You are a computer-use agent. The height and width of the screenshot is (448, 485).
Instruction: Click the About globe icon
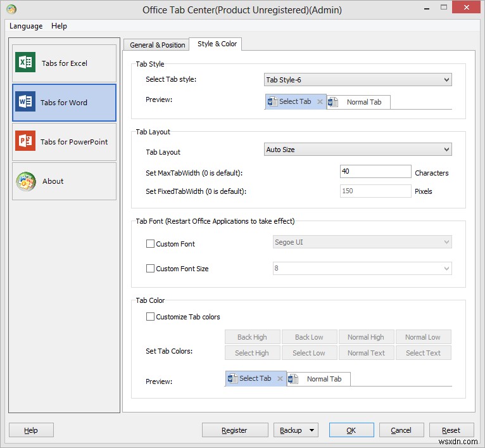[x=26, y=181]
